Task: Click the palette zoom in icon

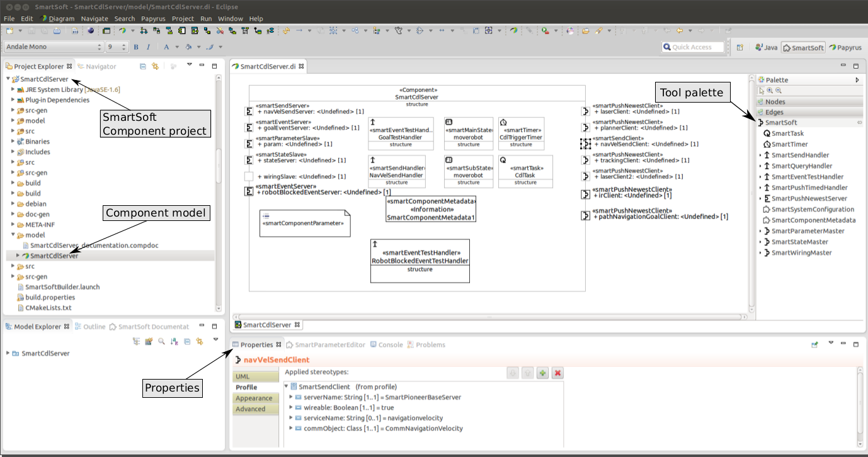Action: [770, 91]
